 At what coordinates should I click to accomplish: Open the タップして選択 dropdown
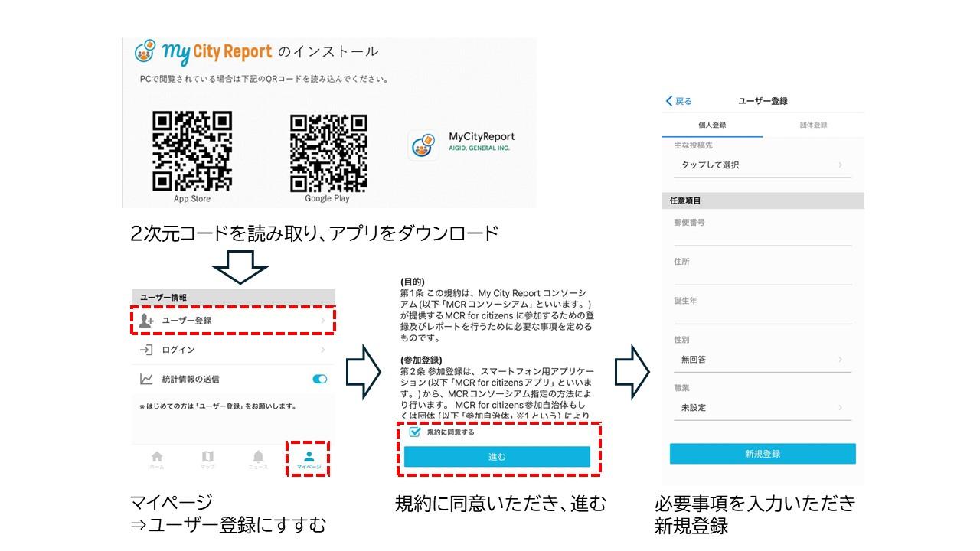763,165
